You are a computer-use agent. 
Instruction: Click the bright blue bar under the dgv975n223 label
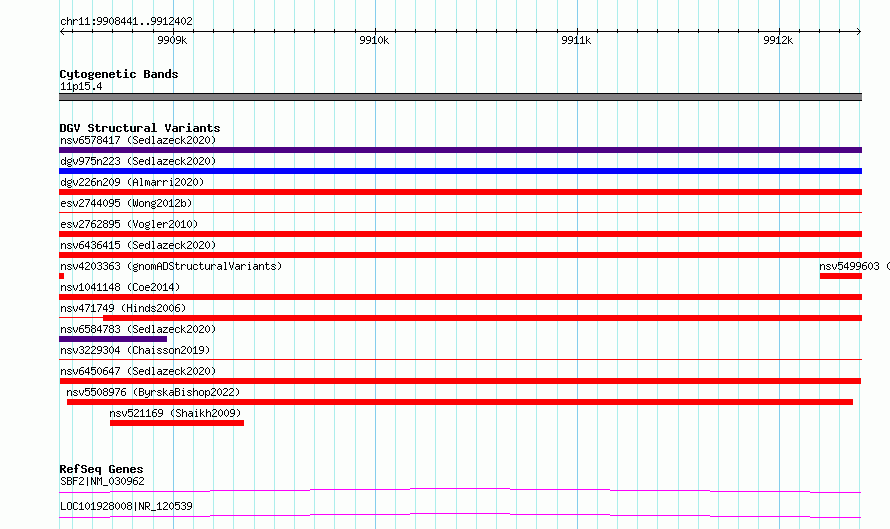[x=460, y=171]
